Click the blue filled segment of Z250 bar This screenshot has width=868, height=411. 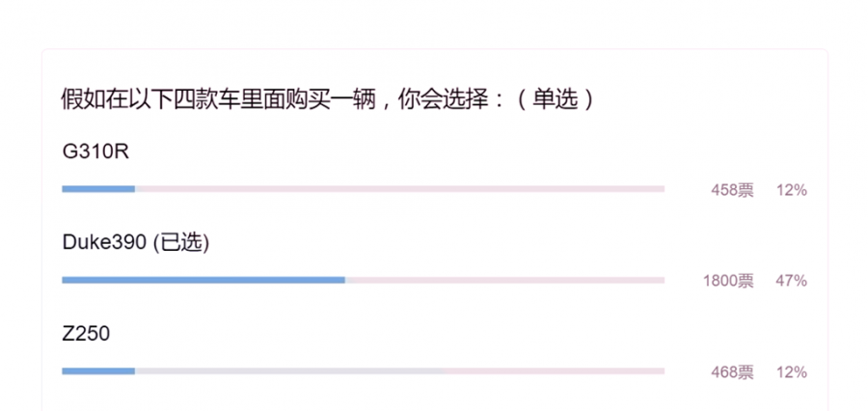97,370
